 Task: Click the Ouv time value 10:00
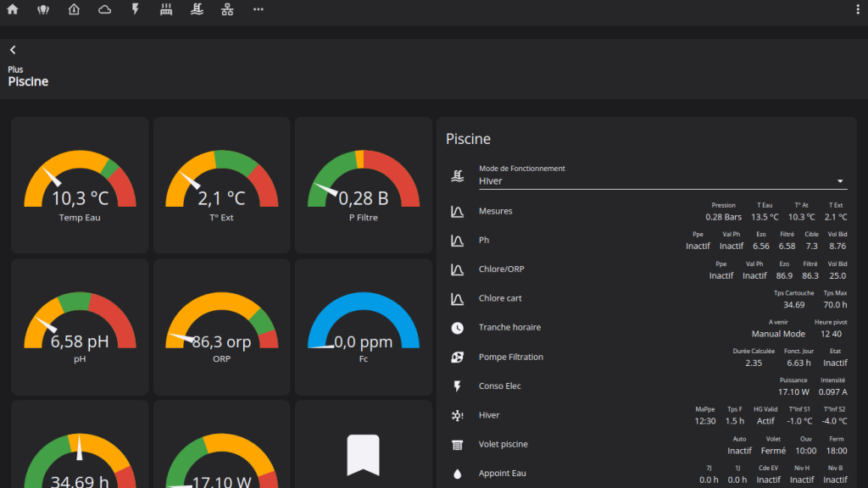(x=806, y=451)
